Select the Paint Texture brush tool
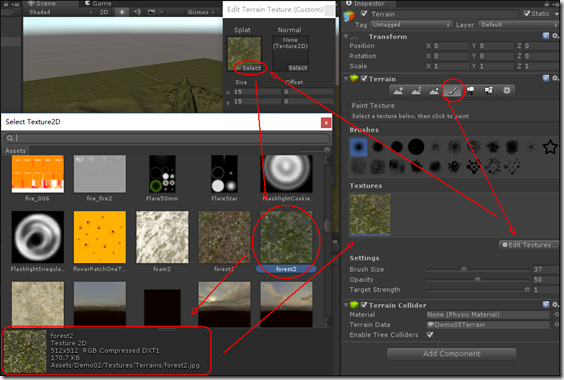Viewport: 564px width, 380px height. click(x=452, y=91)
